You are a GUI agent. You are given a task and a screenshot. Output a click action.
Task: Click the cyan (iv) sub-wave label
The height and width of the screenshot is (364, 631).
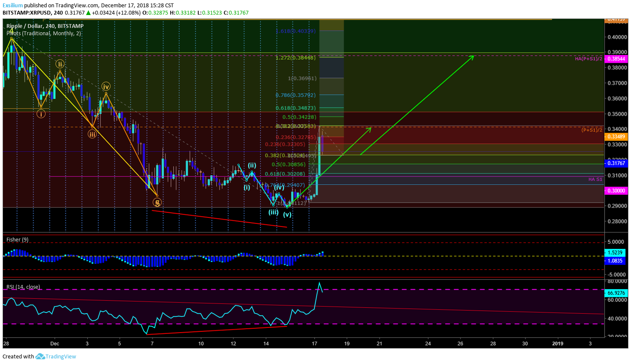[279, 187]
